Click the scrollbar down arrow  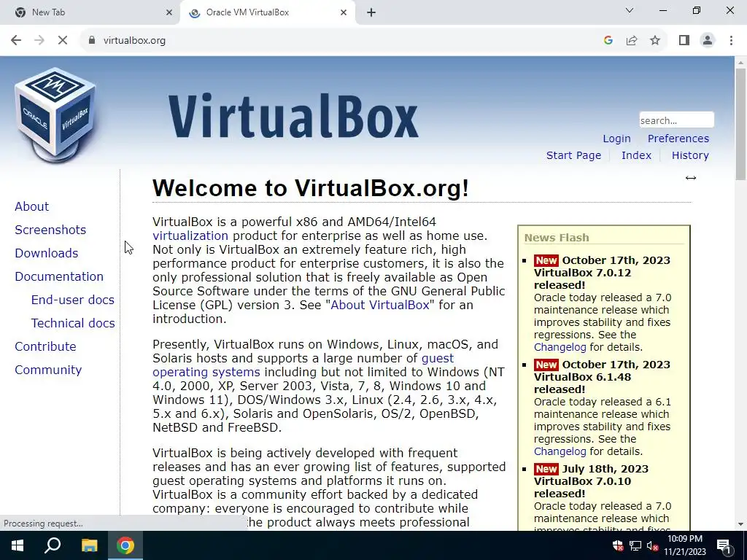740,524
